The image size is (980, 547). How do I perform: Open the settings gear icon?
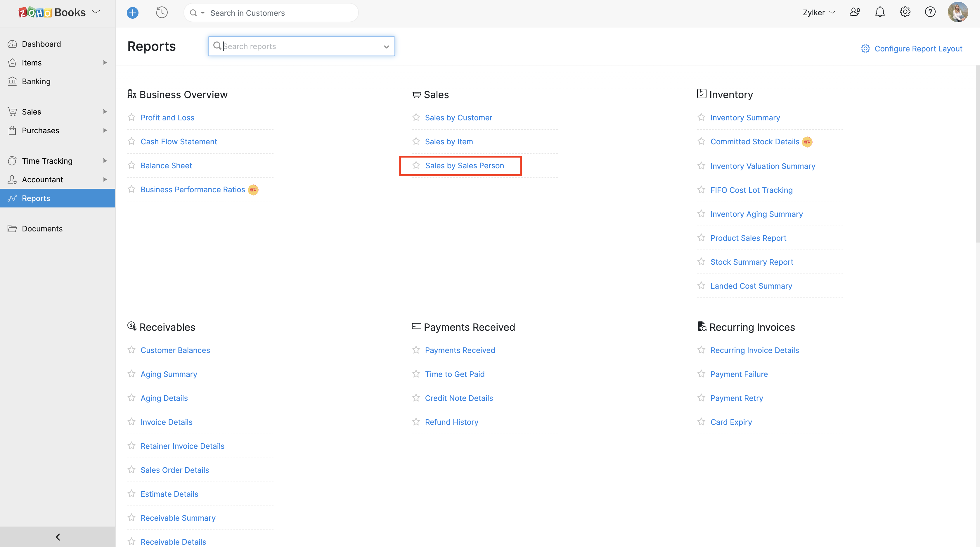click(905, 12)
